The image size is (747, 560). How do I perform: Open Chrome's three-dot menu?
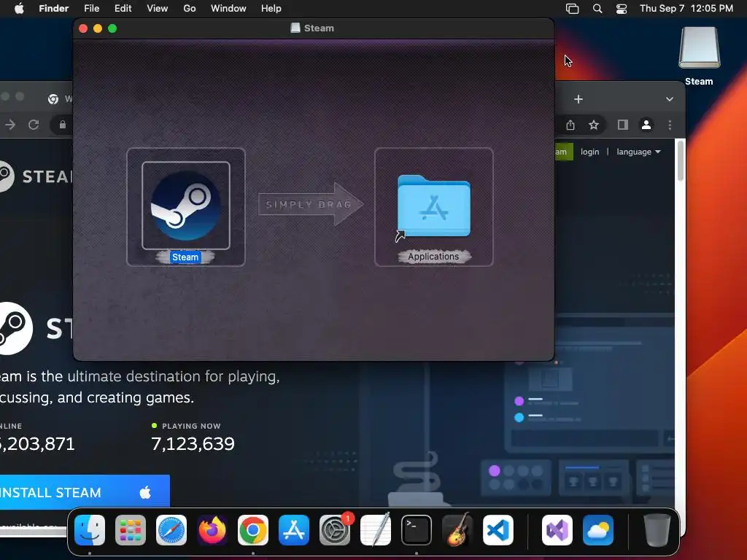[670, 125]
